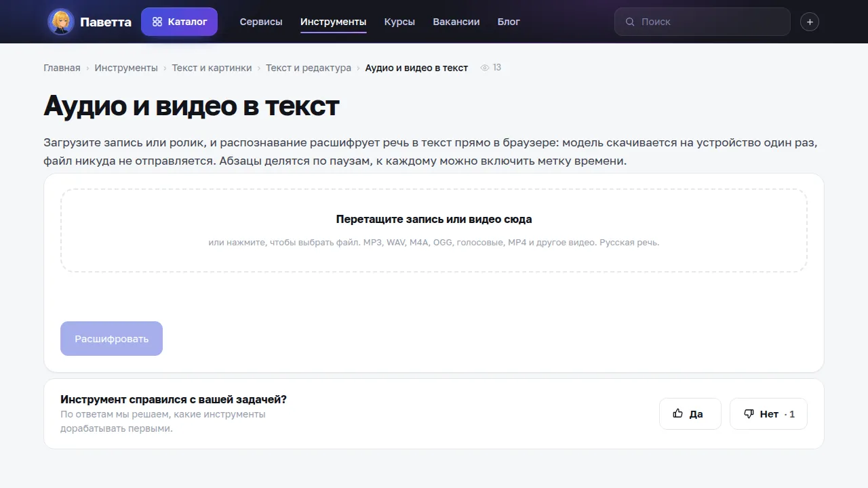Select the Инструменты nav item
Screen dimensions: 868x488
[x=334, y=22]
